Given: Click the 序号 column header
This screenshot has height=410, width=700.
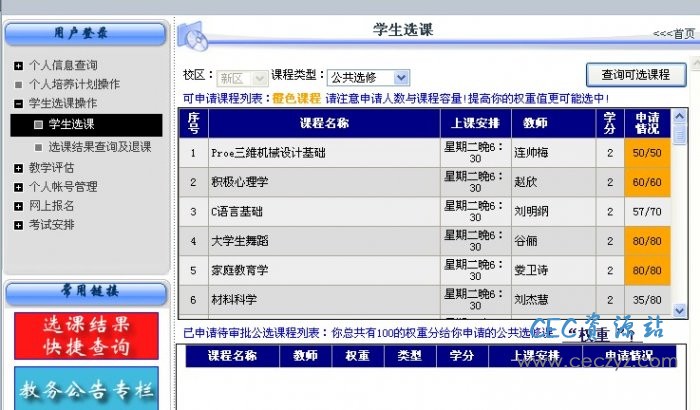Looking at the screenshot, I should click(x=193, y=123).
